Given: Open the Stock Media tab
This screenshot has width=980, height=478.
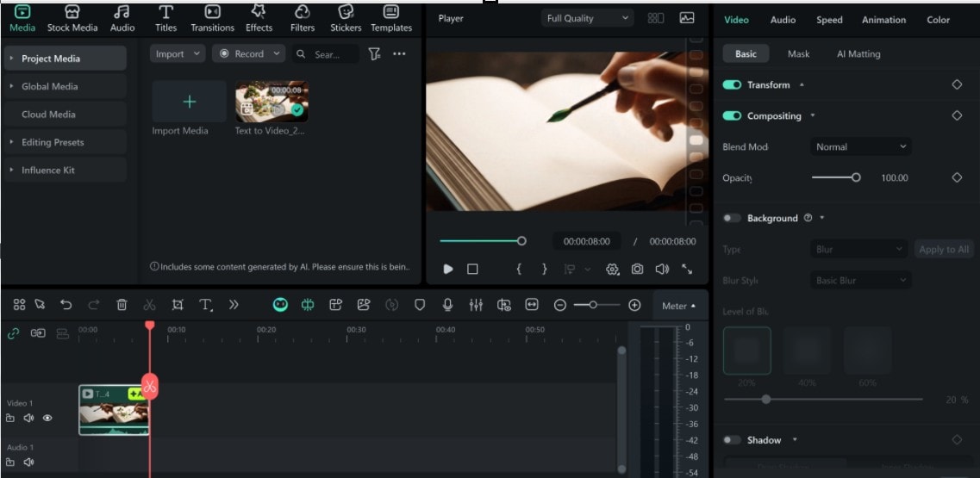Looking at the screenshot, I should click(x=72, y=19).
